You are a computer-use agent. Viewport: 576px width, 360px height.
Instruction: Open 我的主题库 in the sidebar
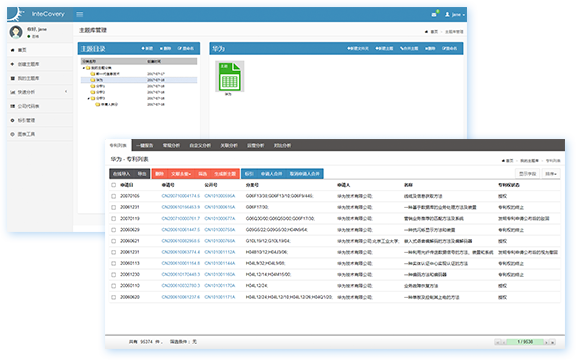coord(28,78)
